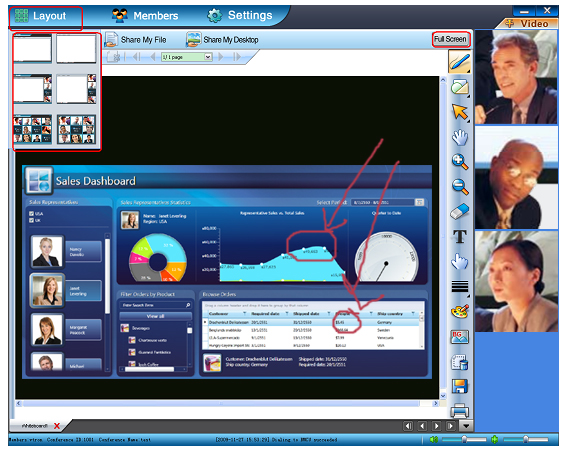This screenshot has height=451, width=565.
Task: Select the eraser tool
Action: pos(460,212)
